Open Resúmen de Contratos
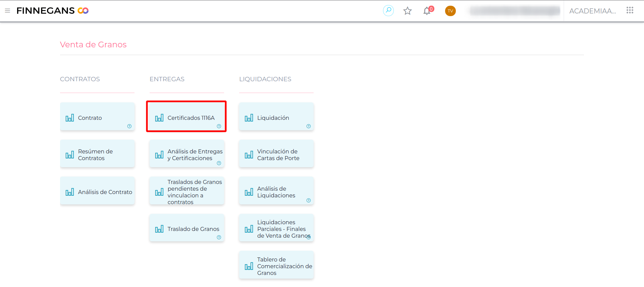 (97, 155)
